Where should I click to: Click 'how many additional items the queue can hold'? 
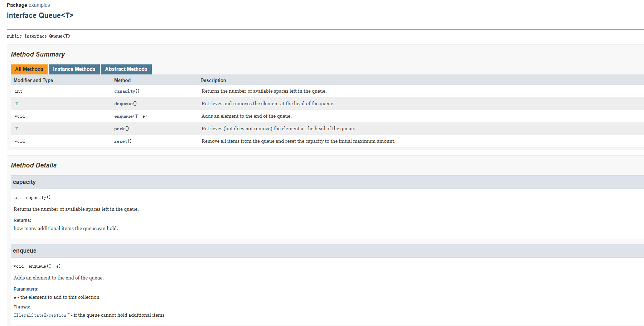[66, 228]
